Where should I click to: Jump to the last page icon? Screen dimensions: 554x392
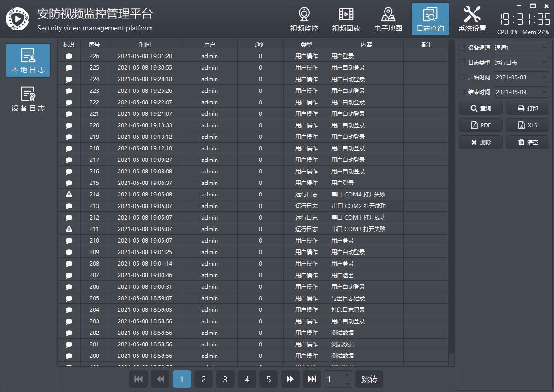click(x=312, y=379)
